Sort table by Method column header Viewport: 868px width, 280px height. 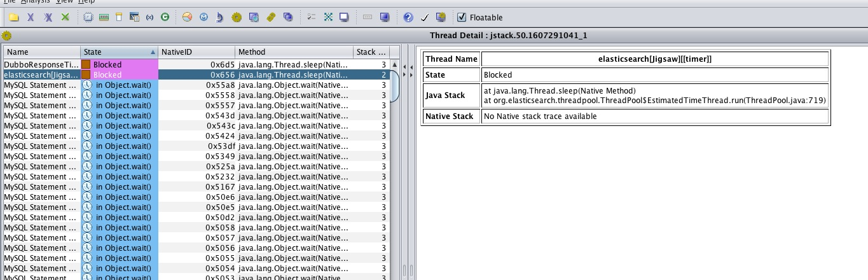click(294, 52)
